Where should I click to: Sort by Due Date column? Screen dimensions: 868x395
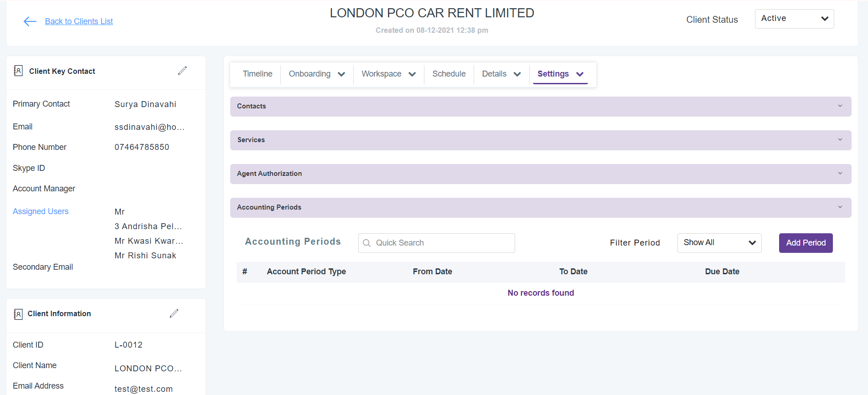722,272
